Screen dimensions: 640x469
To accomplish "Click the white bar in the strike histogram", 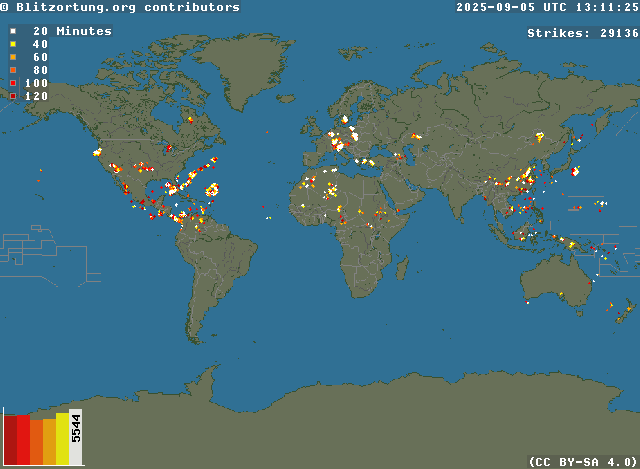I will [x=76, y=437].
